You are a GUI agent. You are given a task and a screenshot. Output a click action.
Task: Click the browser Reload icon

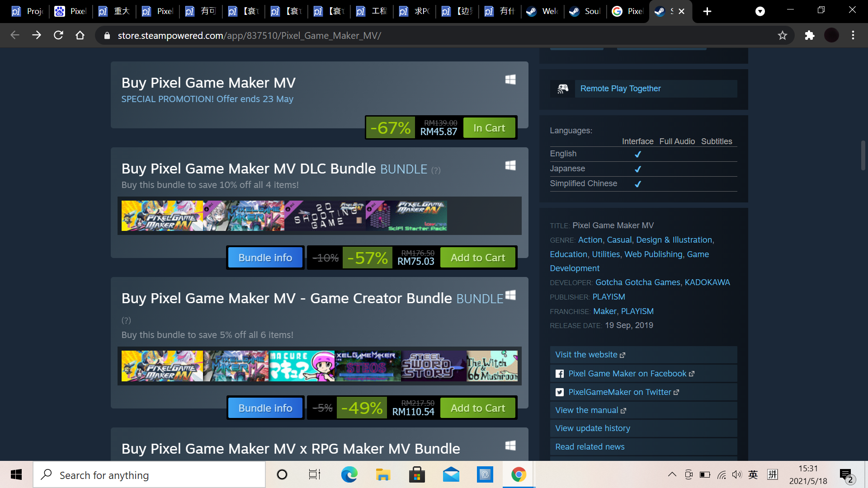[58, 35]
